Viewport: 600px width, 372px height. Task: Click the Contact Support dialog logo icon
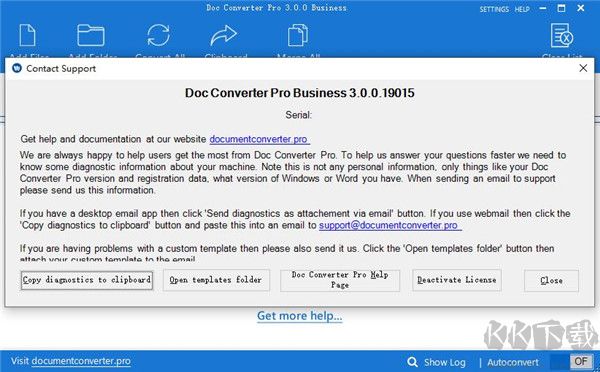point(17,69)
